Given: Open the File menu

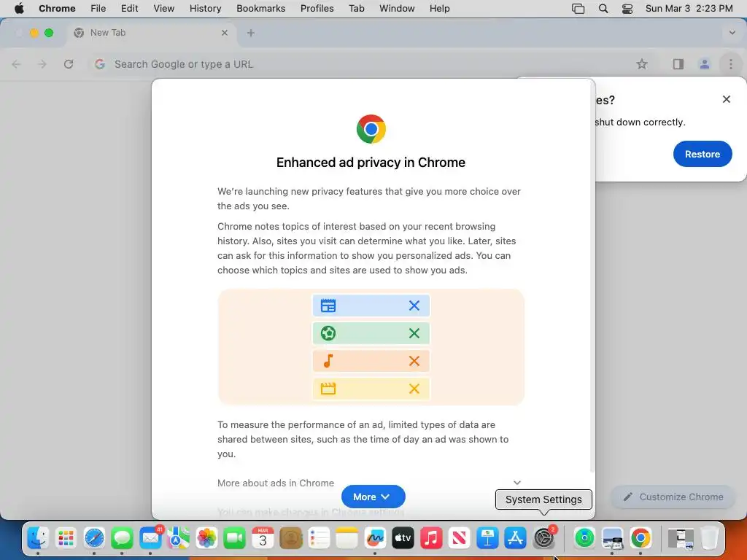Looking at the screenshot, I should click(x=98, y=8).
